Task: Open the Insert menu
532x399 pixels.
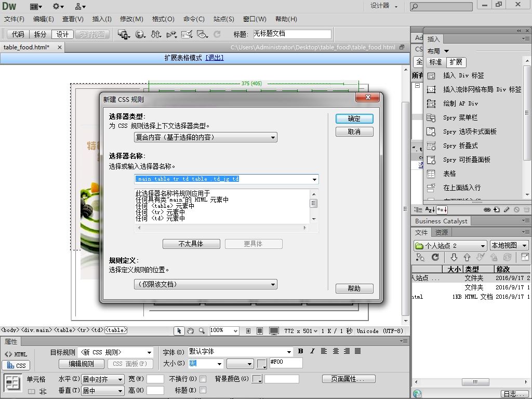Action: (102, 19)
